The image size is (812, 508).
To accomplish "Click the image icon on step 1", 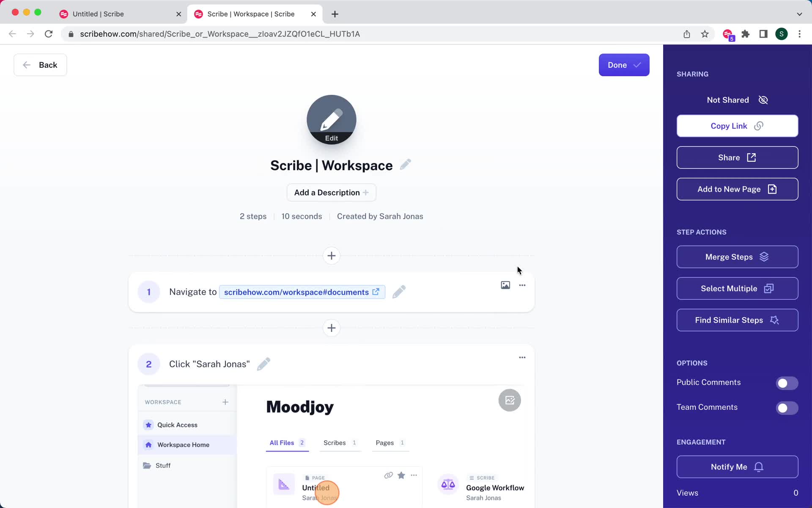I will point(505,284).
